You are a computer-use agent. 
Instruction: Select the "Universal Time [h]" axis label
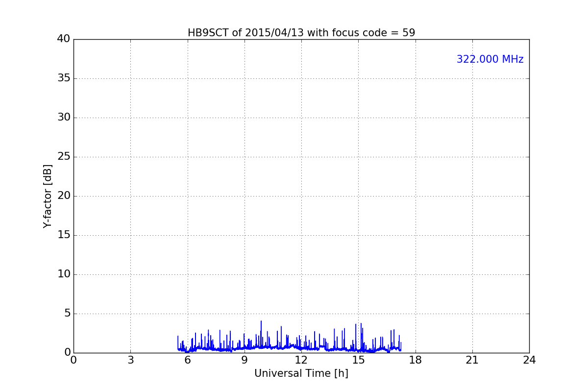click(x=301, y=373)
